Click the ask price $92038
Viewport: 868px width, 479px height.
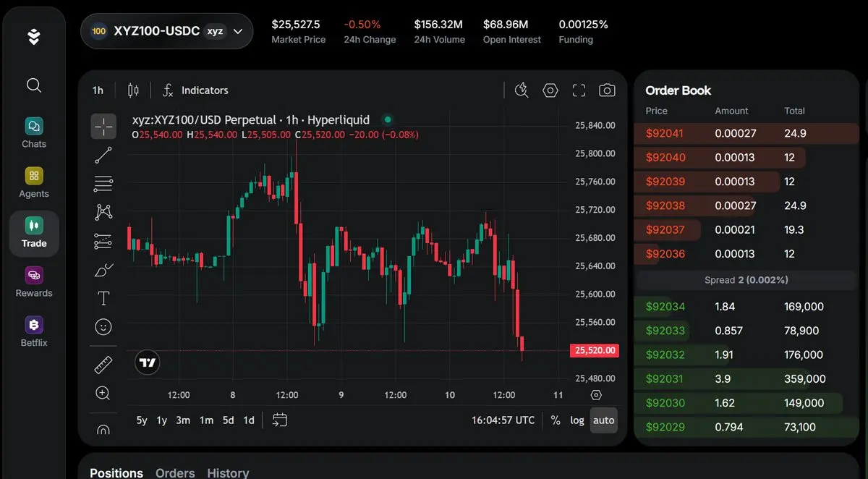[x=665, y=205]
